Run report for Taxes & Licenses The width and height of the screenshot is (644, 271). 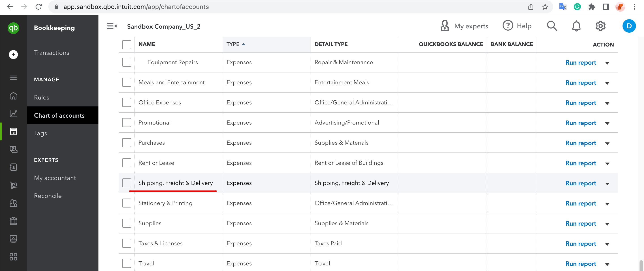(x=580, y=243)
